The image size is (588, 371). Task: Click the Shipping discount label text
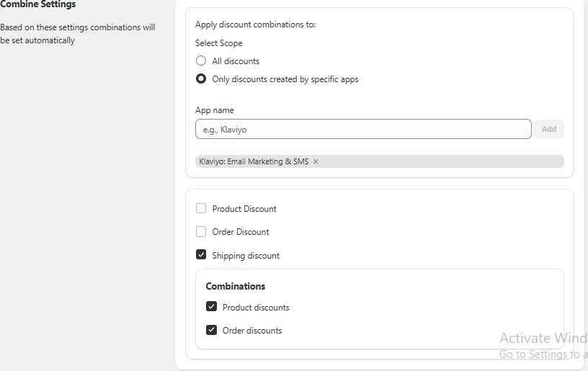coord(246,256)
